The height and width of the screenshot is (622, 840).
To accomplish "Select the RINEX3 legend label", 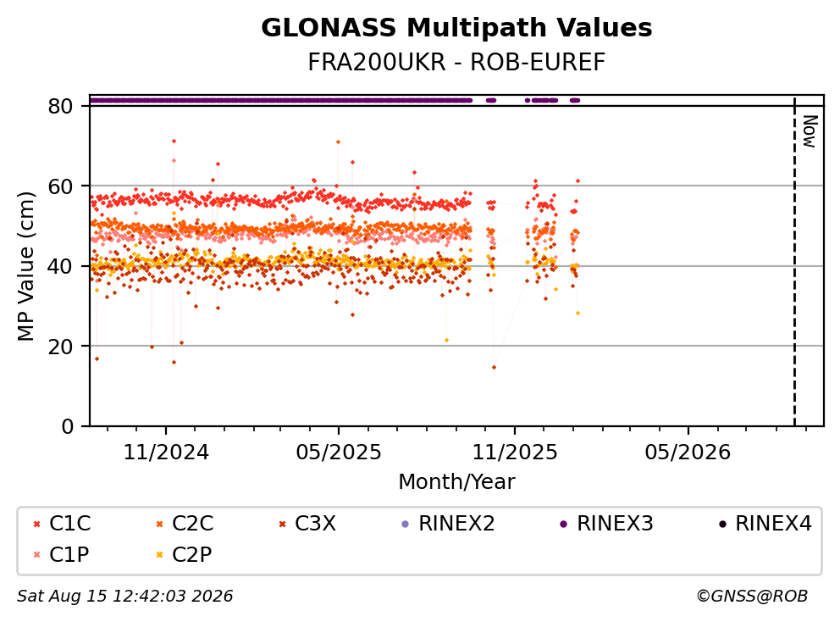I will 615,524.
